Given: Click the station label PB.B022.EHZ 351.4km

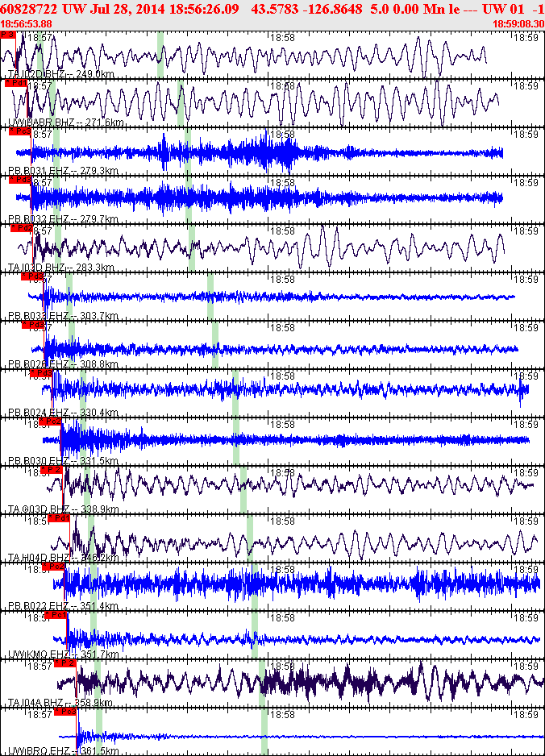Looking at the screenshot, I should tap(63, 606).
